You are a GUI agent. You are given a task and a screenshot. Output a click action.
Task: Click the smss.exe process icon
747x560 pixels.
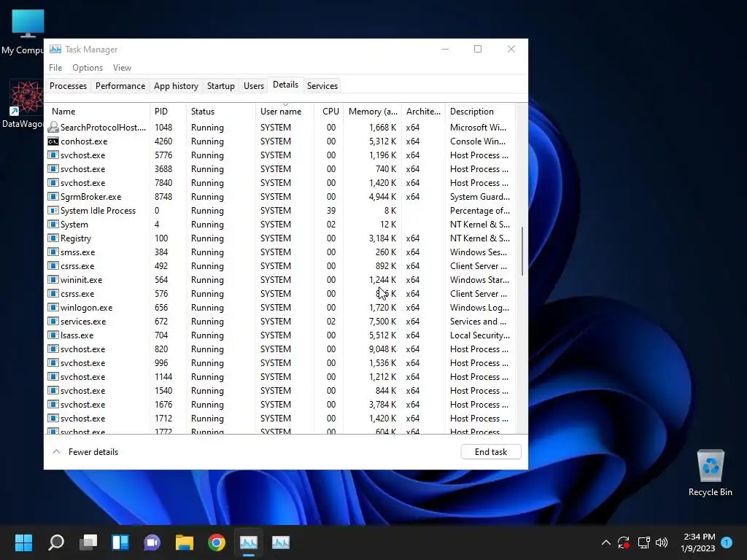tap(53, 252)
